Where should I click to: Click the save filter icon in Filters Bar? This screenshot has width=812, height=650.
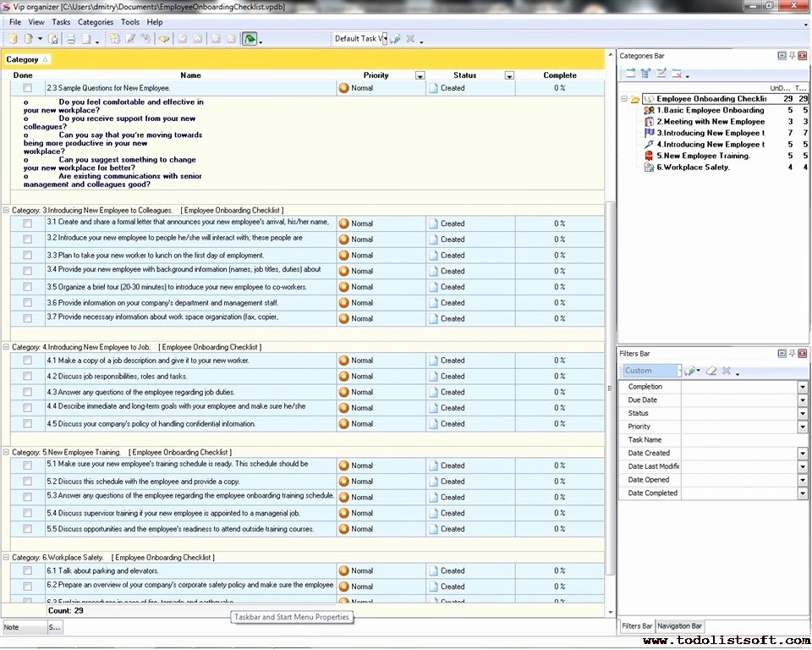pyautogui.click(x=690, y=371)
